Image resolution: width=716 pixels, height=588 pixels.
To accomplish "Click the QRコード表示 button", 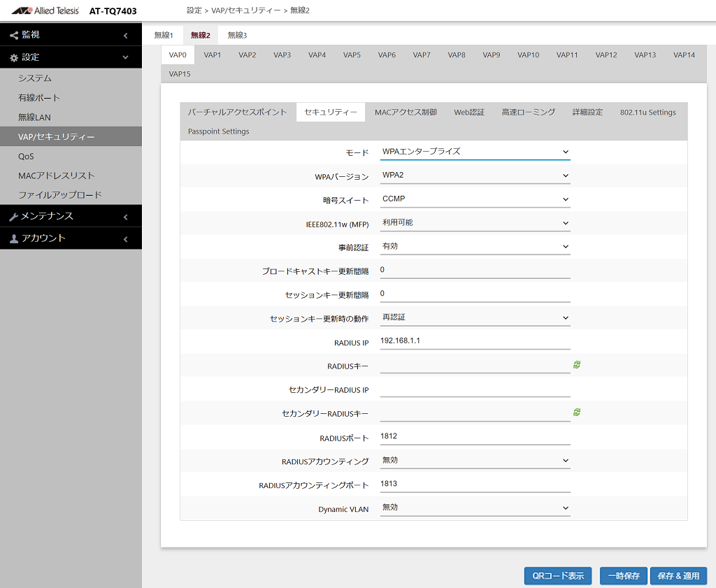I will click(558, 575).
